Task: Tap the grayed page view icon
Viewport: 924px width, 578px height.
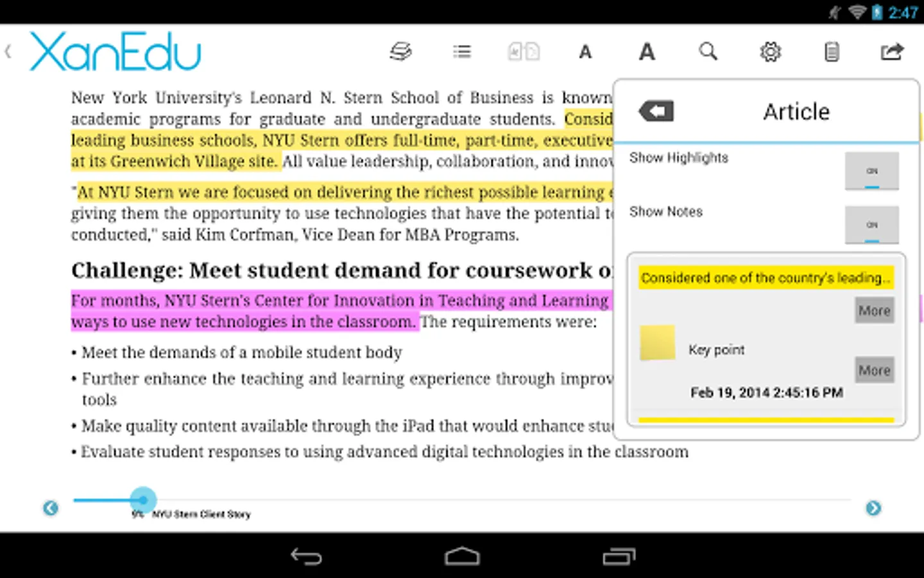Action: (524, 51)
